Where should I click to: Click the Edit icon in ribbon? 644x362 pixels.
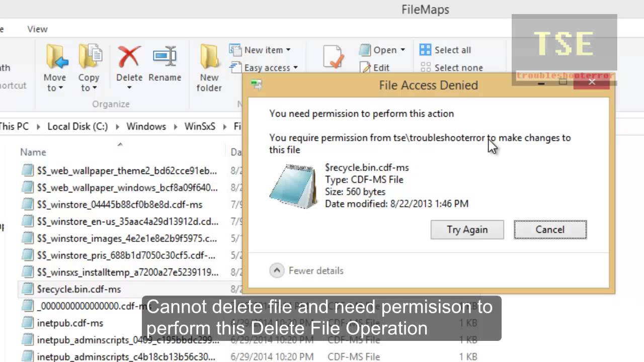tap(366, 67)
